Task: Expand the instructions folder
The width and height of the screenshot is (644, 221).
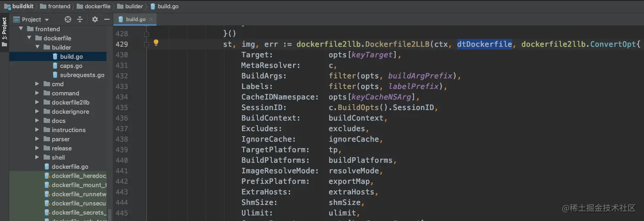Action: click(37, 130)
